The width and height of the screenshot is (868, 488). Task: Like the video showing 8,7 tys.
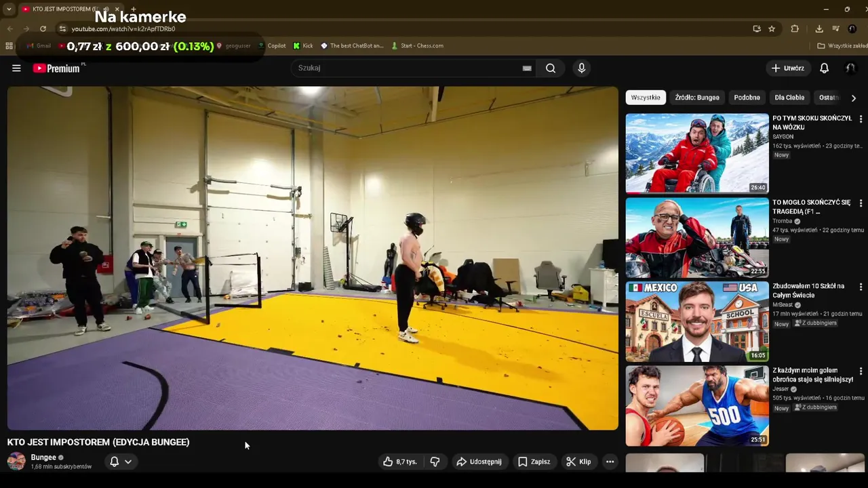400,462
